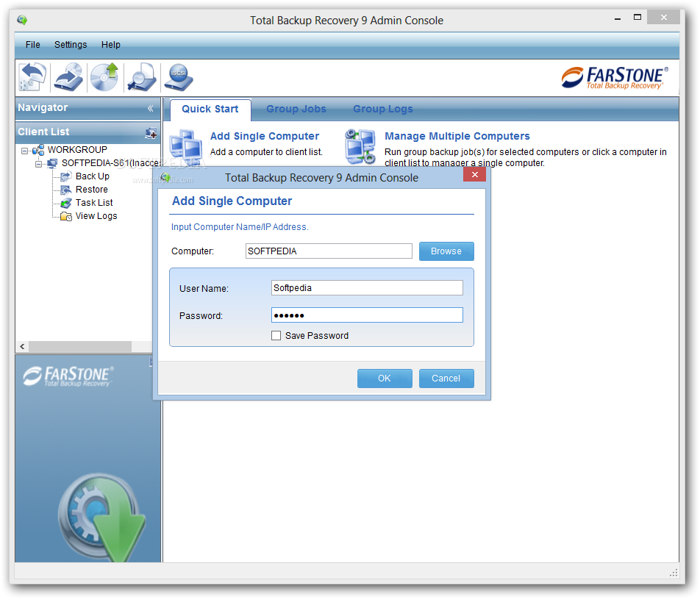Click the Client List horizontal scrollbar thumb

(x=80, y=346)
